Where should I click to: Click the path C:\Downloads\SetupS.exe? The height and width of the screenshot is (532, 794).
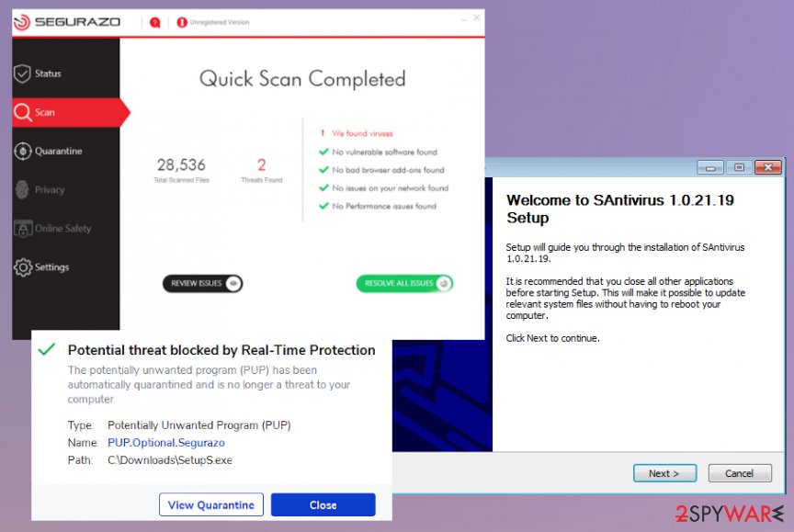[x=170, y=460]
